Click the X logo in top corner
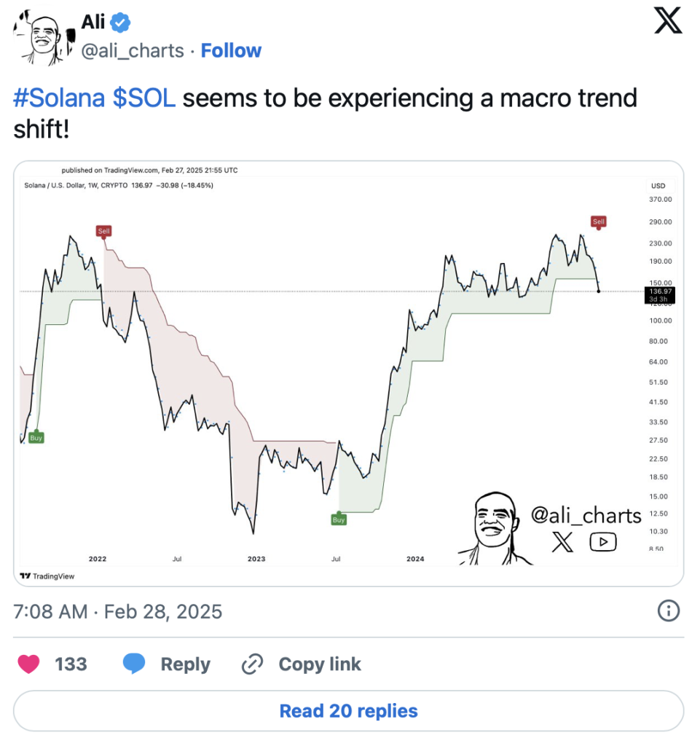 [x=667, y=21]
